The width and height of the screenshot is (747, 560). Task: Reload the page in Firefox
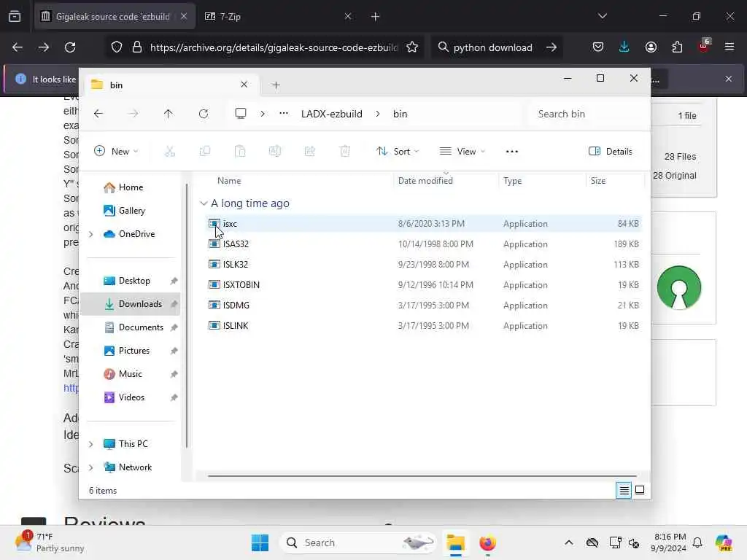(x=70, y=47)
